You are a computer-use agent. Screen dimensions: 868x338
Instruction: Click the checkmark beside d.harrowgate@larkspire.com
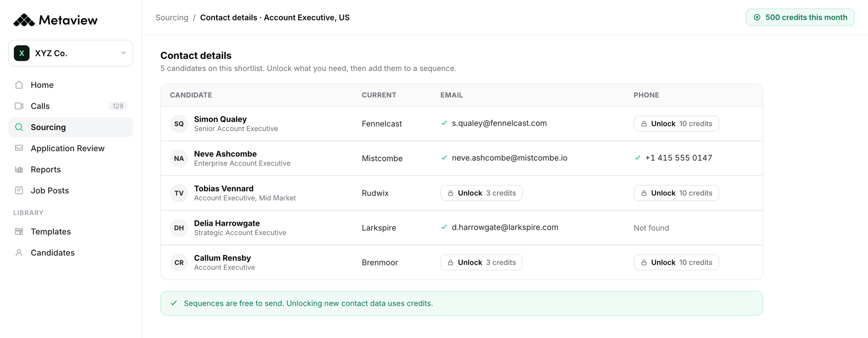pos(444,227)
